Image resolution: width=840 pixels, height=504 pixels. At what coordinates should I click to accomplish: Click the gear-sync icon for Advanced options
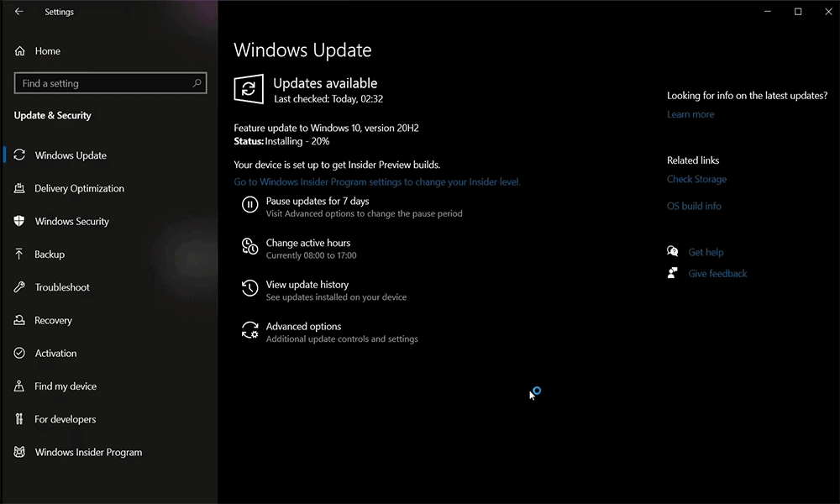tap(249, 330)
